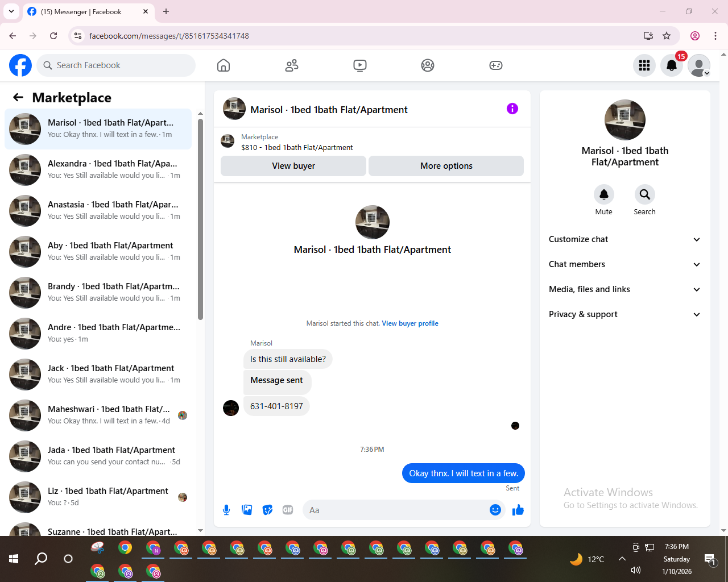Image resolution: width=728 pixels, height=582 pixels.
Task: Open the Friends icon in top nav
Action: [x=292, y=65]
